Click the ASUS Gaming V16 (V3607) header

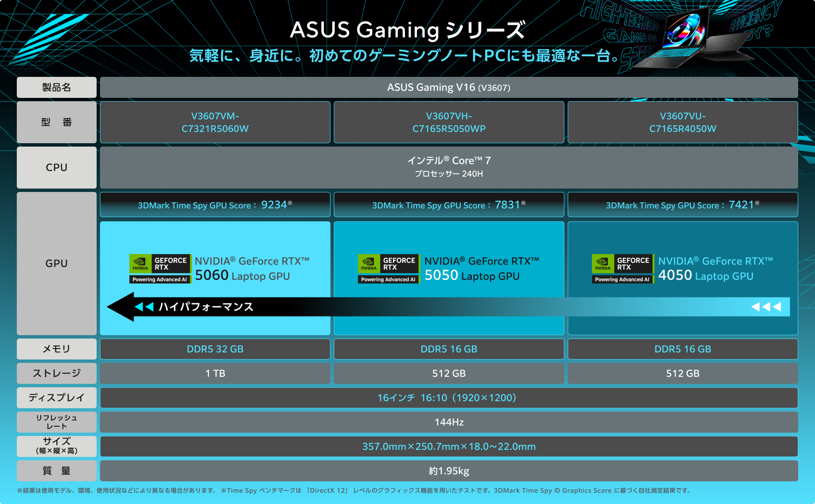click(x=449, y=87)
